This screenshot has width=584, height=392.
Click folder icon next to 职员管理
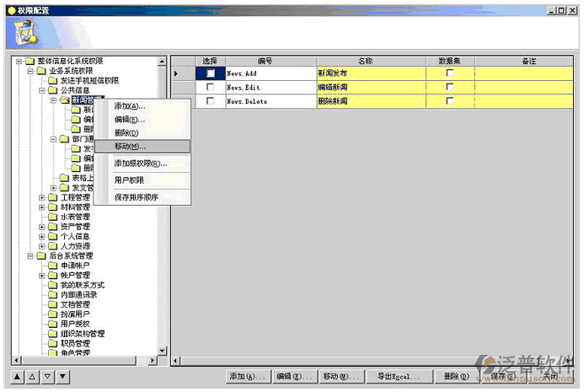(x=53, y=343)
